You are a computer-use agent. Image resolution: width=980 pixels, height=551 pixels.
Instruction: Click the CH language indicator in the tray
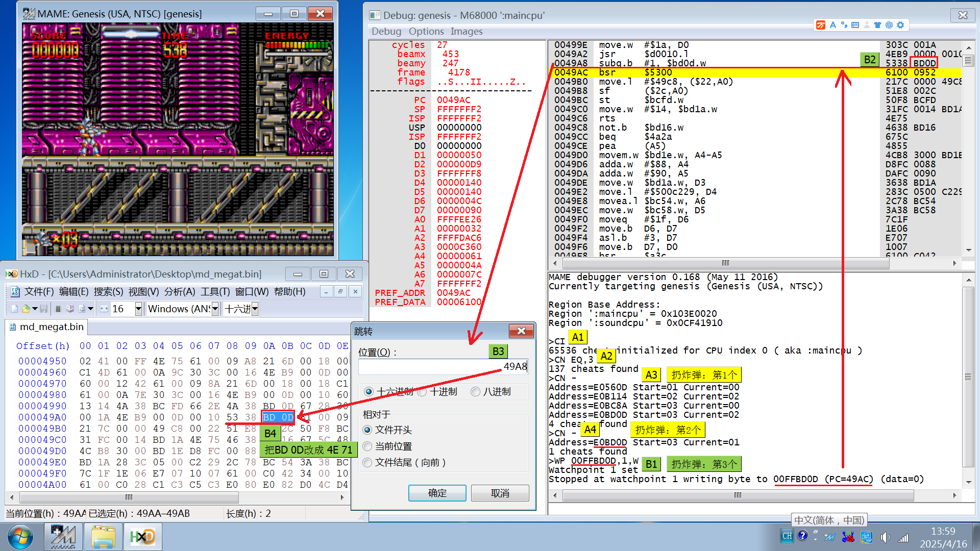coord(787,536)
